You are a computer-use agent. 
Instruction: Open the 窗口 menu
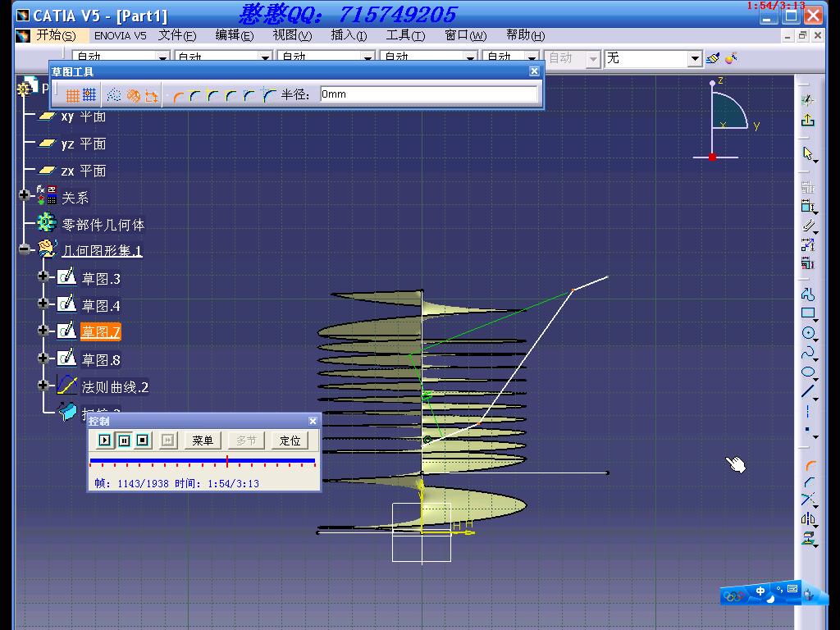coord(466,35)
